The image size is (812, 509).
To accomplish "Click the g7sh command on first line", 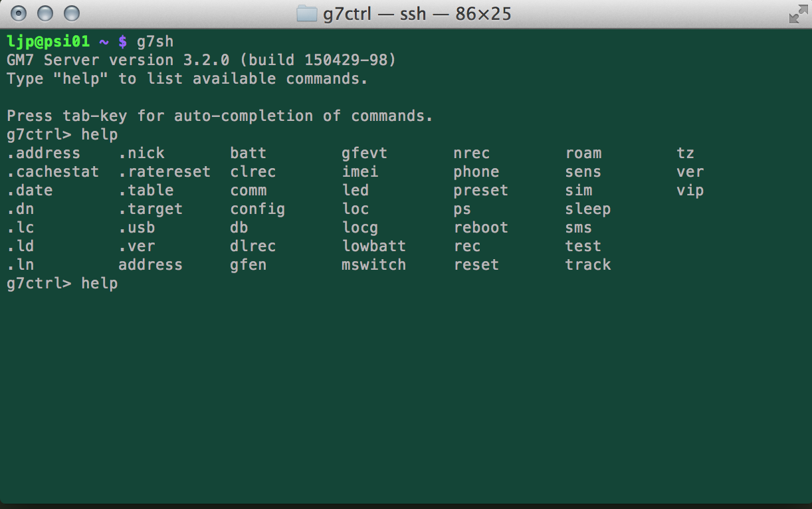I will (155, 41).
